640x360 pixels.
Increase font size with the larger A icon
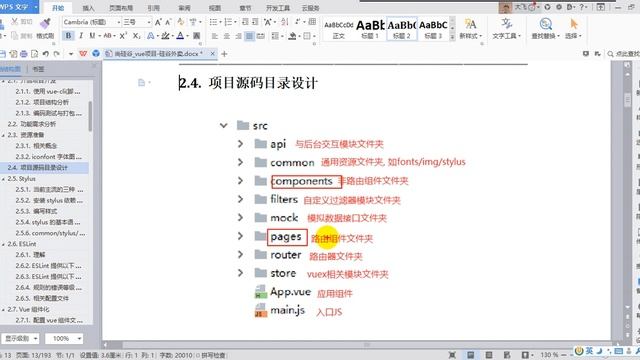point(158,22)
